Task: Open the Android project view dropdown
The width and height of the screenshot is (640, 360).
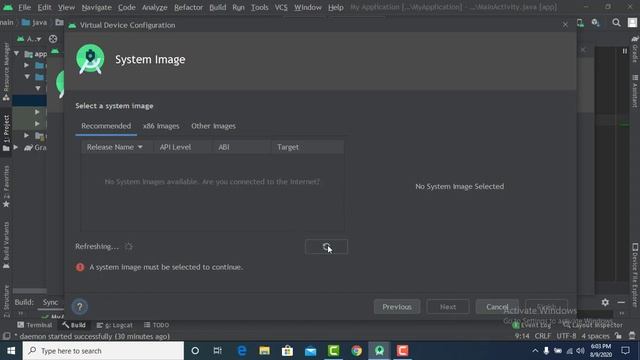Action: [29, 39]
